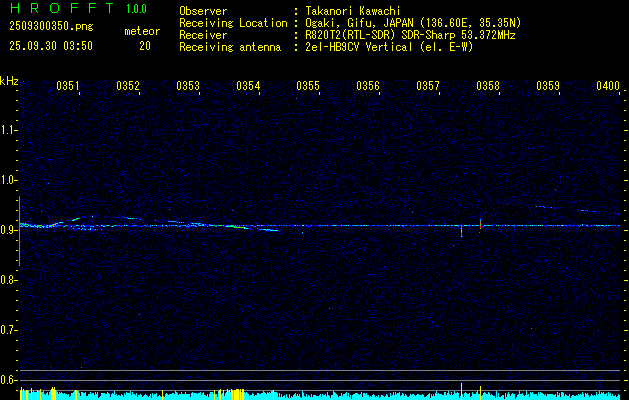Select the 0354 time marker
629x400 pixels.
(x=248, y=86)
